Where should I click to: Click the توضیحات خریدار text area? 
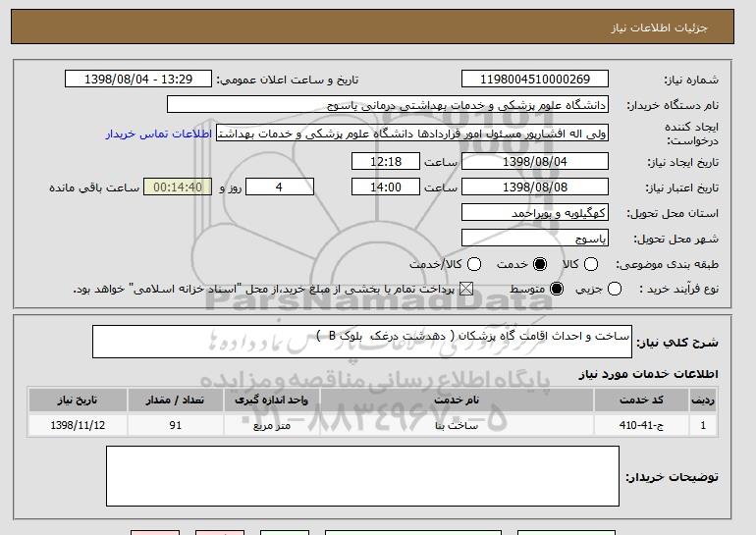(362, 476)
